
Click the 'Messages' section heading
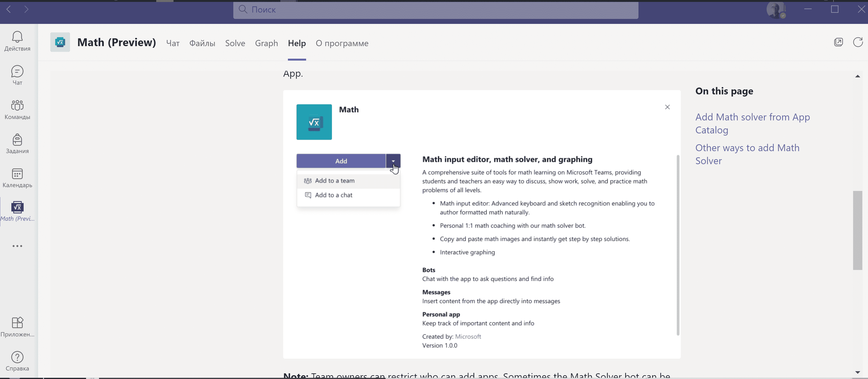[x=436, y=292]
